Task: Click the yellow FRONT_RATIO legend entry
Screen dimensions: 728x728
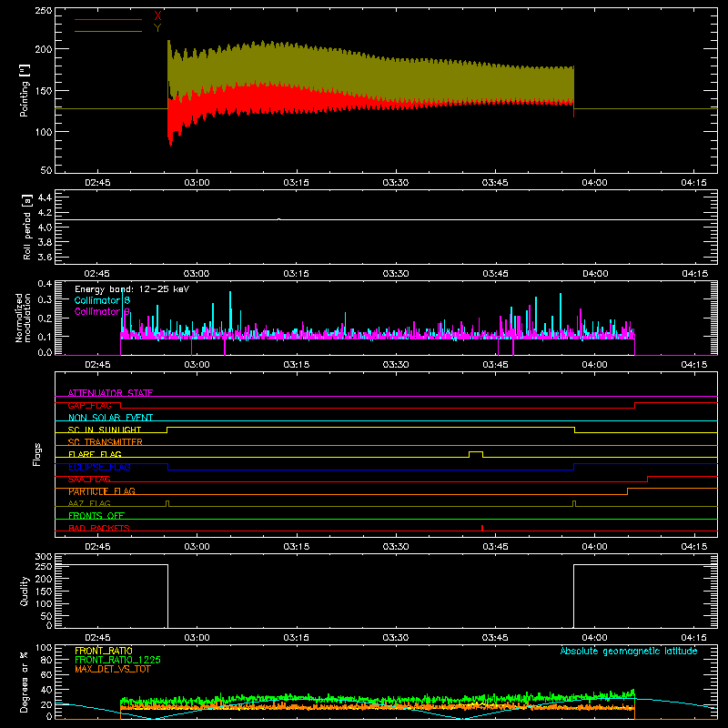Action: tap(104, 651)
